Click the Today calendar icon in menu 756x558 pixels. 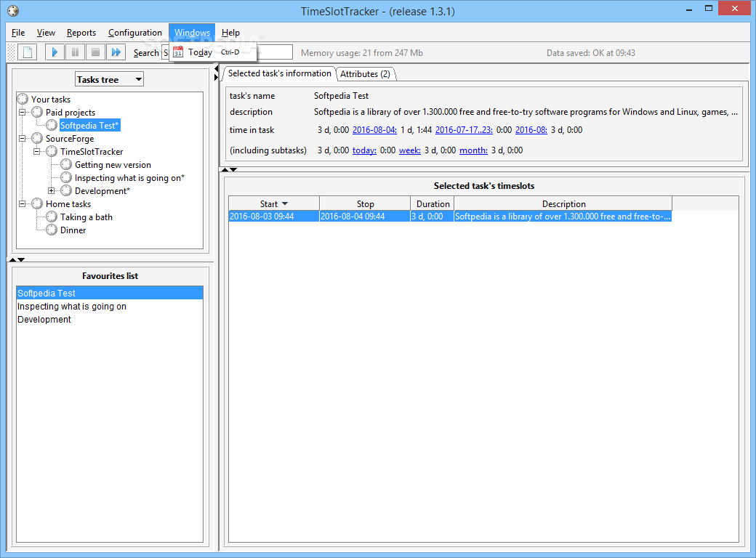point(178,52)
